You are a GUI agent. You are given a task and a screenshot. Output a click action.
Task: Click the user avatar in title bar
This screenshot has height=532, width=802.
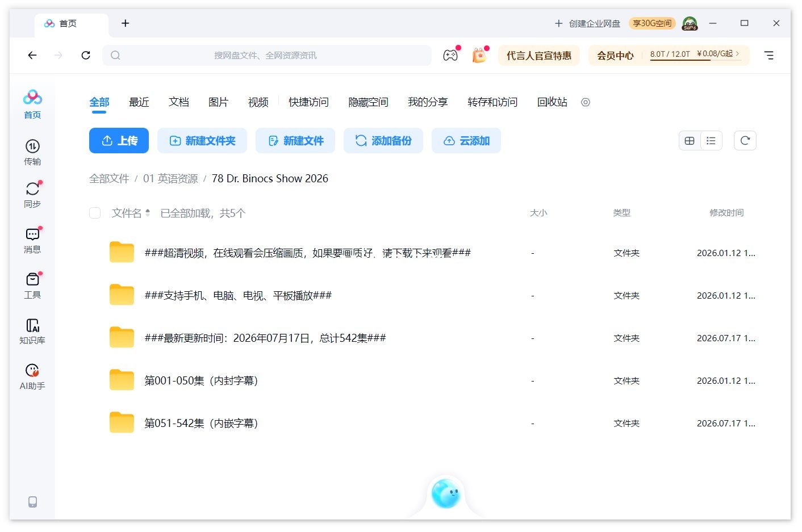[690, 23]
